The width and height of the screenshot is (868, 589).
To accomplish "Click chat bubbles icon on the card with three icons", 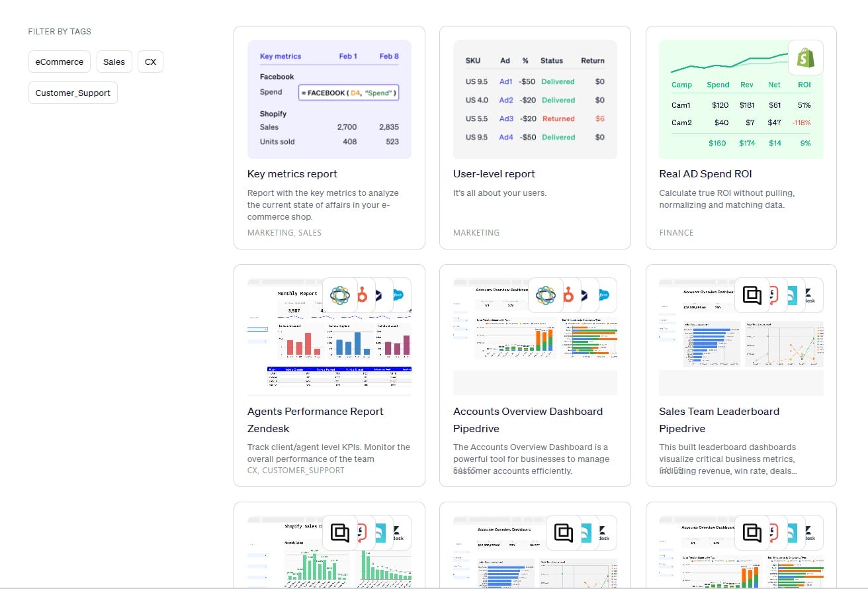I will point(563,533).
